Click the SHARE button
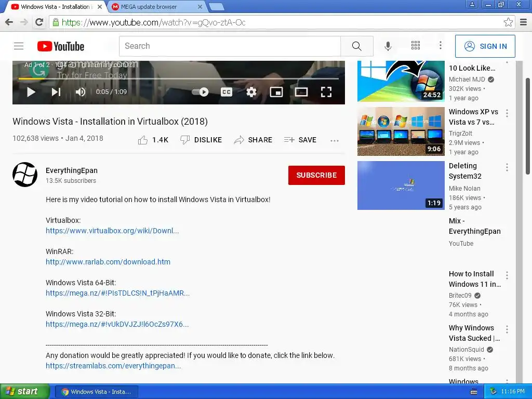The image size is (532, 399). [254, 140]
